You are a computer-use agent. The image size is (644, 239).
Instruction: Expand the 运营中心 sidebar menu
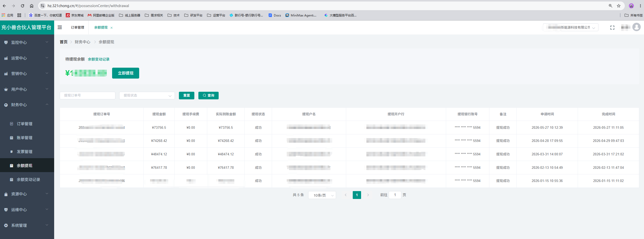point(27,58)
